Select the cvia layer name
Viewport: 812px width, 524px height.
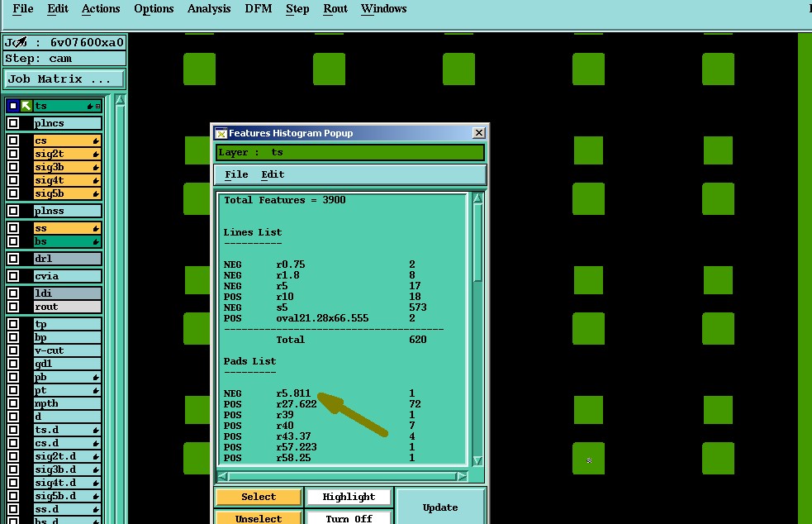click(67, 276)
